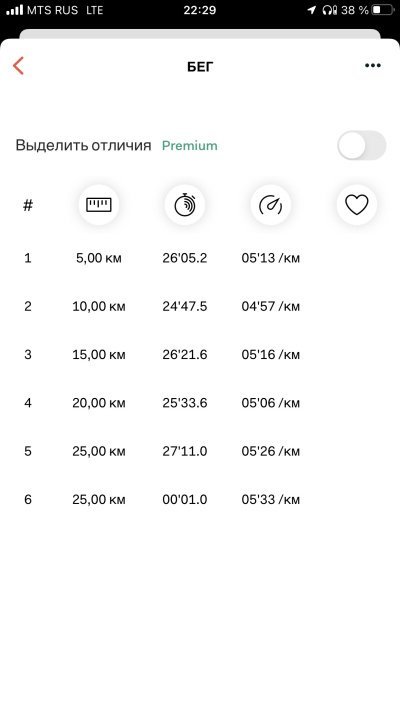Tap the red back arrow
The image size is (400, 711).
pyautogui.click(x=18, y=66)
